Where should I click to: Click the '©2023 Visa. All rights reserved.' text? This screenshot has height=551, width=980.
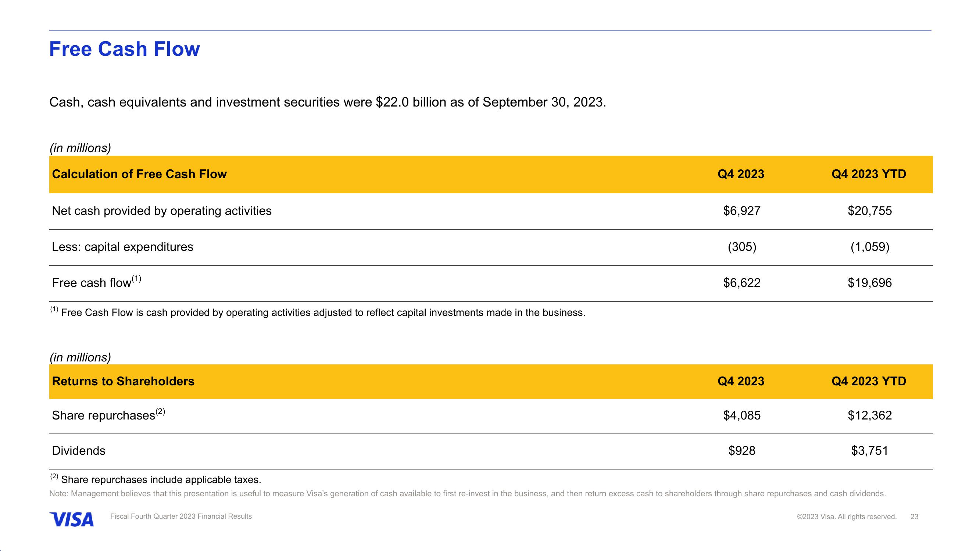pyautogui.click(x=847, y=517)
